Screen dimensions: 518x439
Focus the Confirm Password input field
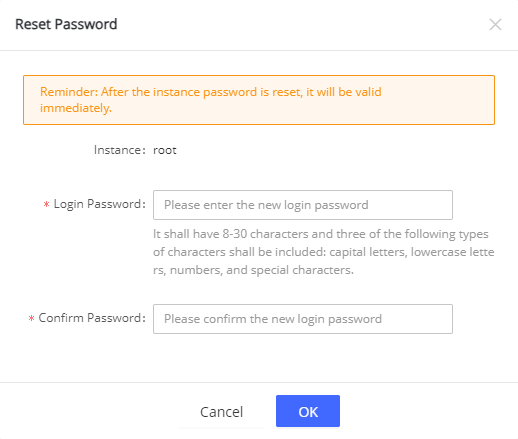[x=303, y=319]
